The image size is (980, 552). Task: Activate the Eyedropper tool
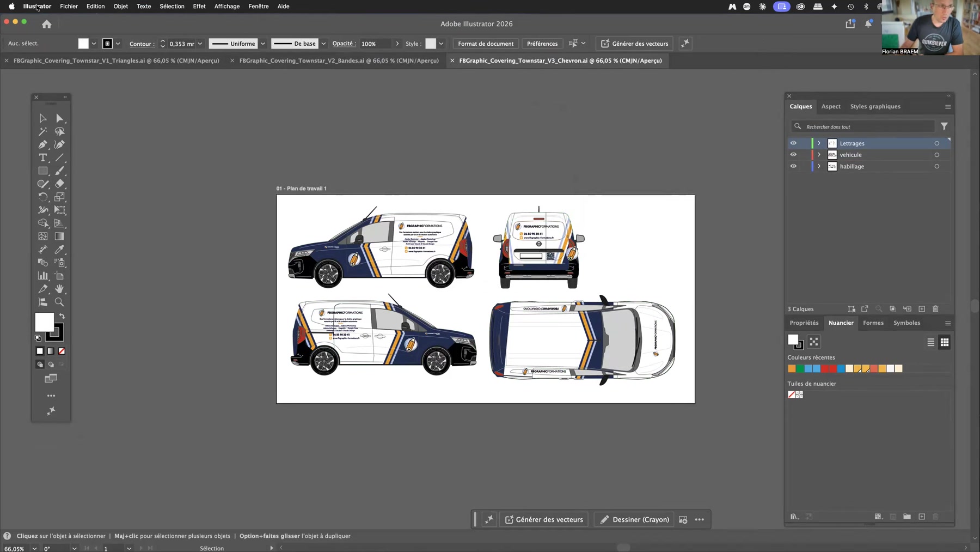(60, 250)
